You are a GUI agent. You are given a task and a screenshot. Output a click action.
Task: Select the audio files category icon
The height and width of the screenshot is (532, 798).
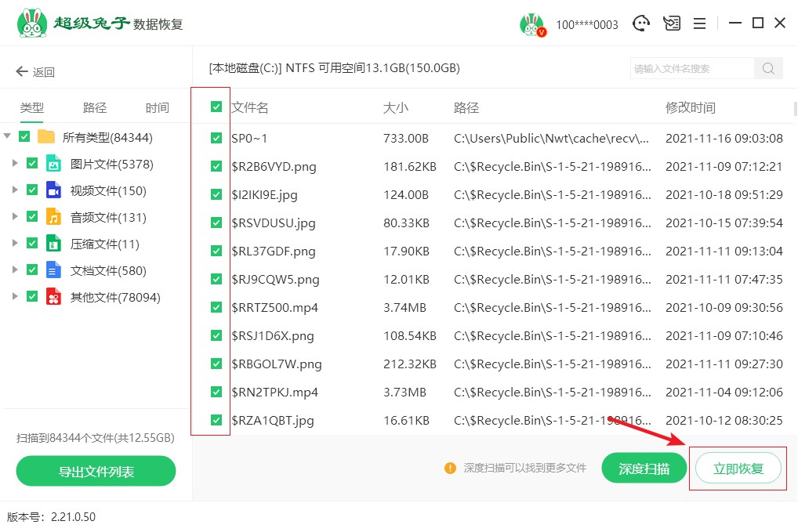click(53, 217)
